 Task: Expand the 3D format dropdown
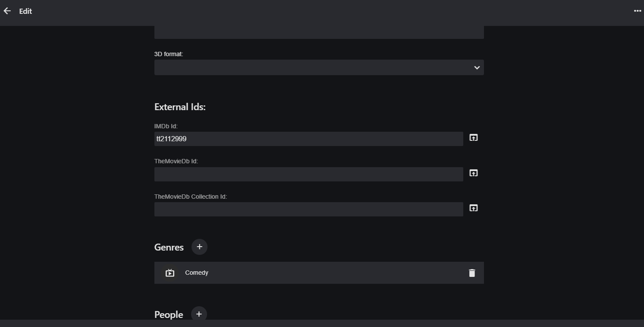point(319,67)
